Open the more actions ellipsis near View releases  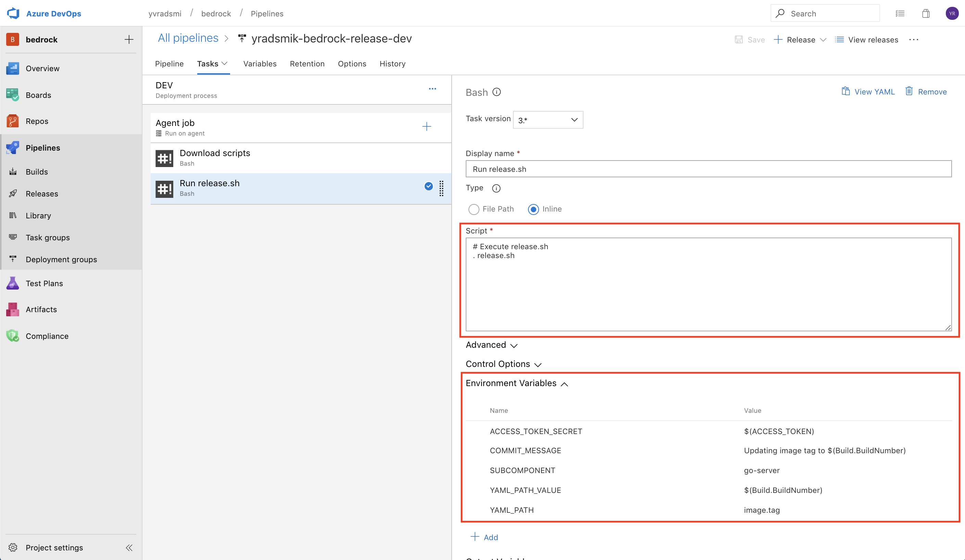914,39
